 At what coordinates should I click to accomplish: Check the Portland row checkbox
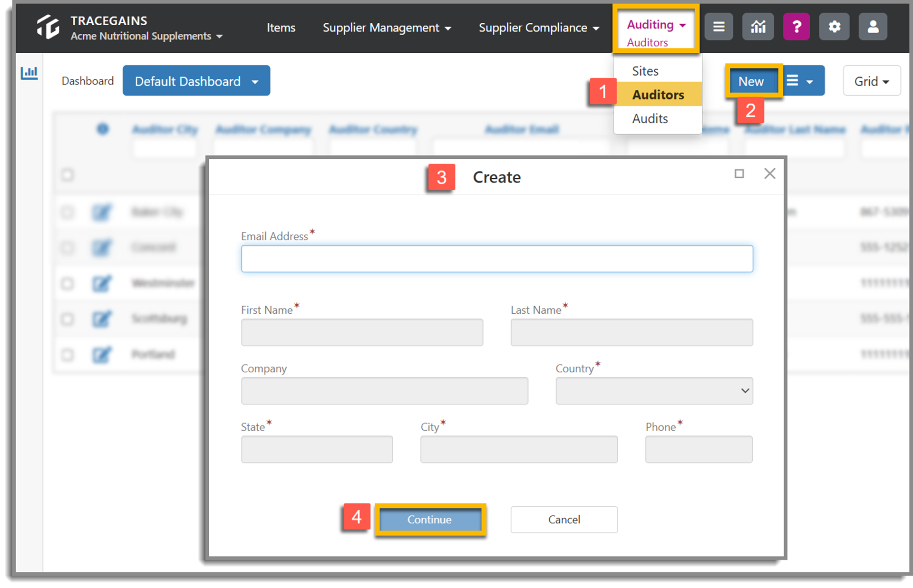click(68, 355)
